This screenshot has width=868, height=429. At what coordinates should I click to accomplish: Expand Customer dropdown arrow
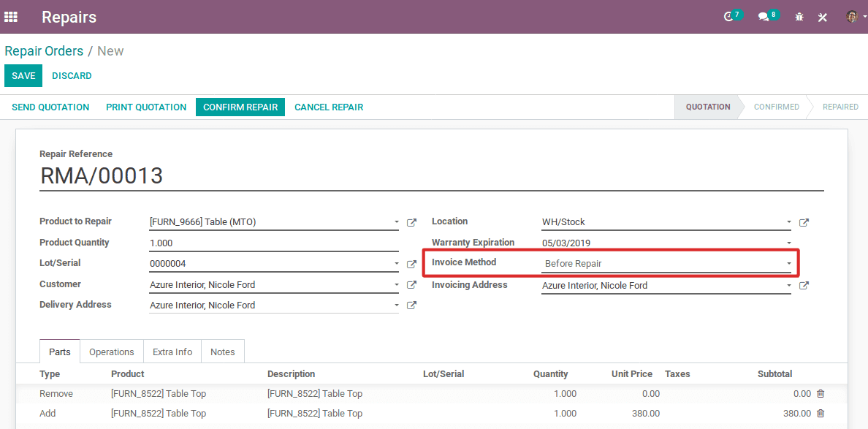pos(396,285)
